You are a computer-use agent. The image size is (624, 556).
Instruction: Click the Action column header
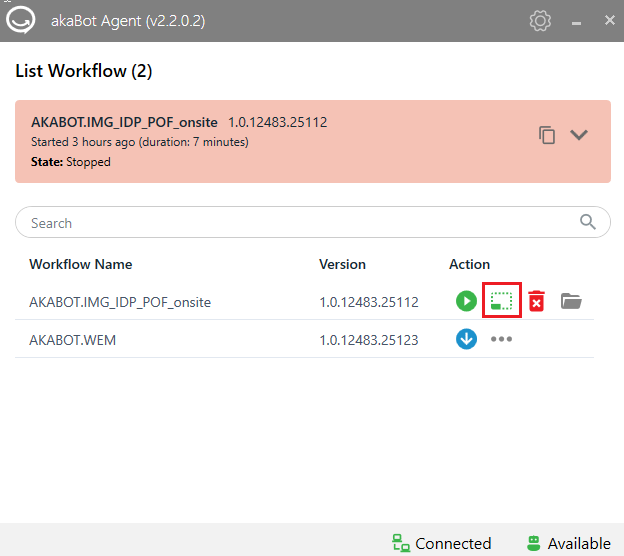pyautogui.click(x=469, y=264)
